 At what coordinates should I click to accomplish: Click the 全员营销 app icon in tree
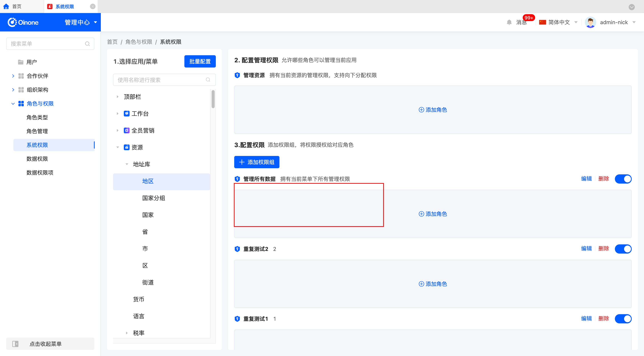[127, 130]
